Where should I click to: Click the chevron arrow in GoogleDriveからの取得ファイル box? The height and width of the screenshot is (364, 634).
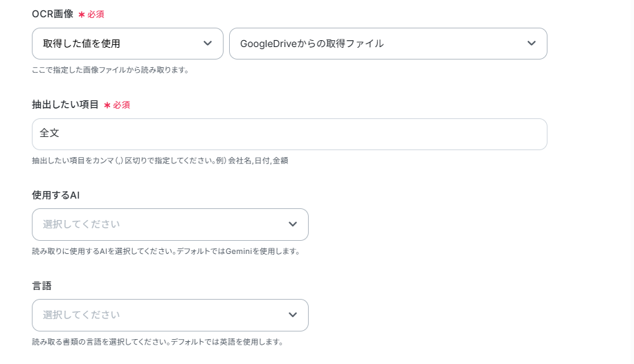[x=532, y=44]
